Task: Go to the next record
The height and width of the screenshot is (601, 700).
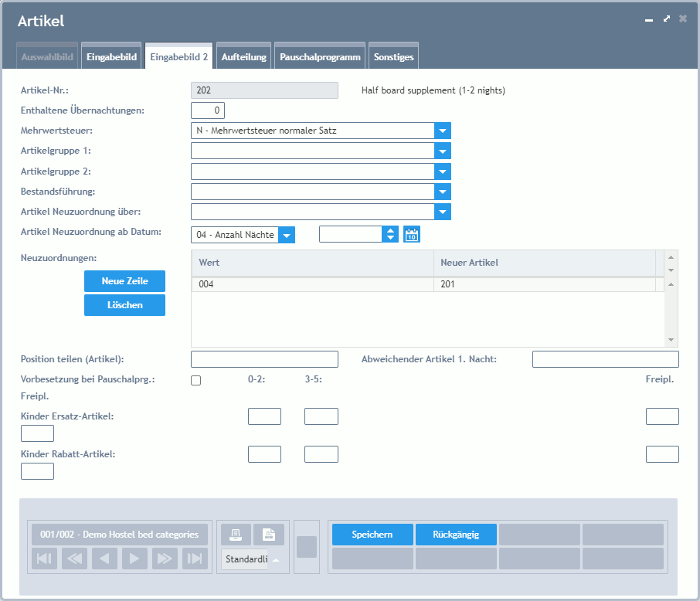Action: [134, 559]
